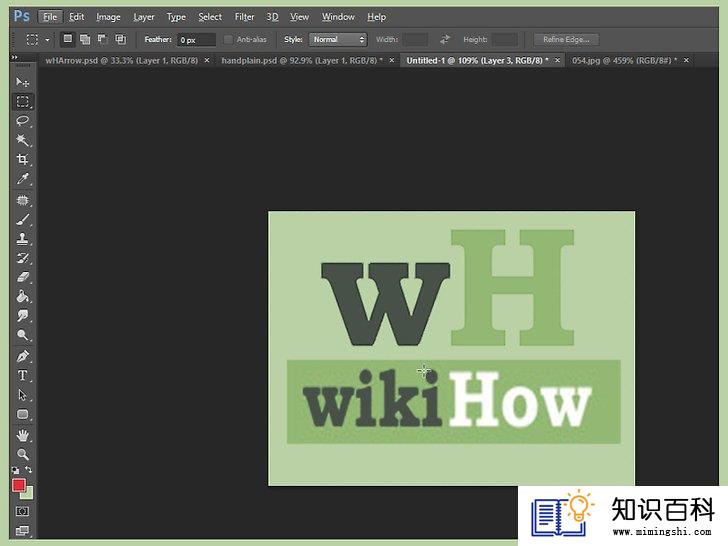Select the Hand tool

click(22, 435)
